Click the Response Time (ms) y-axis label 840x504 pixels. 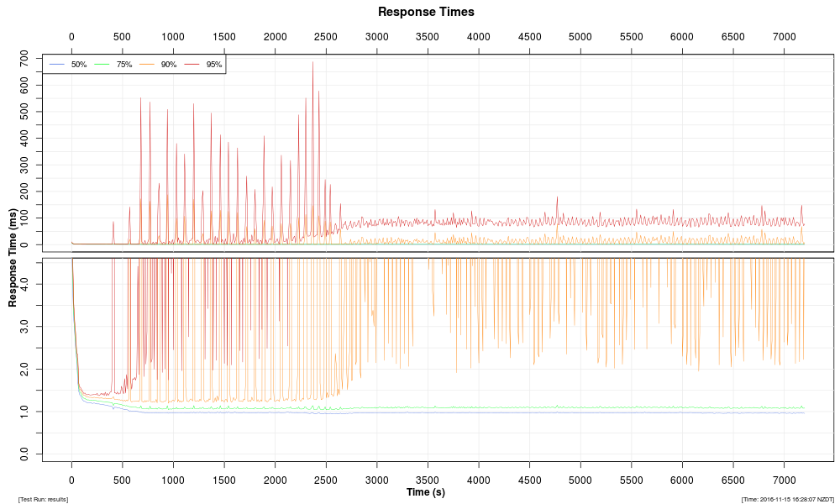click(x=13, y=256)
